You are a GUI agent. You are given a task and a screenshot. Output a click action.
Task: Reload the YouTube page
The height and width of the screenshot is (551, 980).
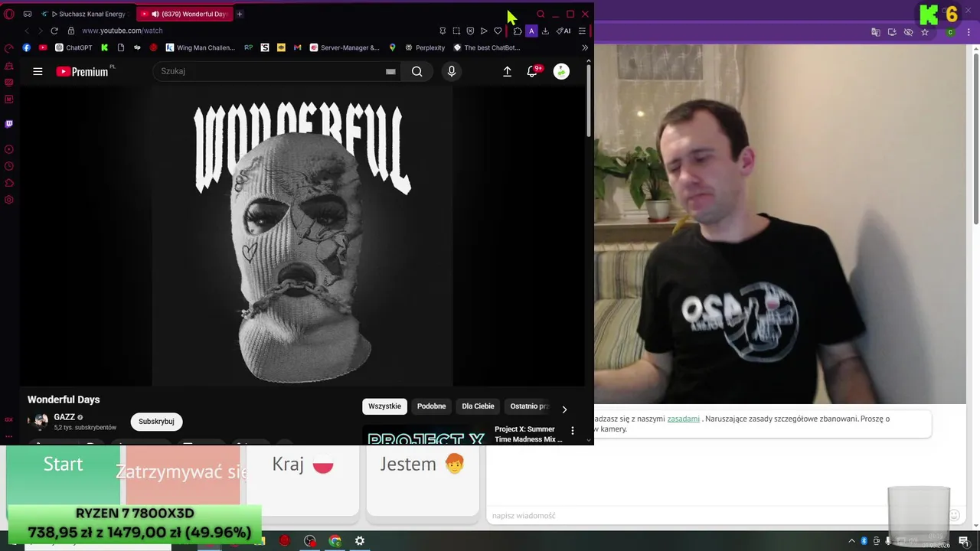click(x=54, y=31)
